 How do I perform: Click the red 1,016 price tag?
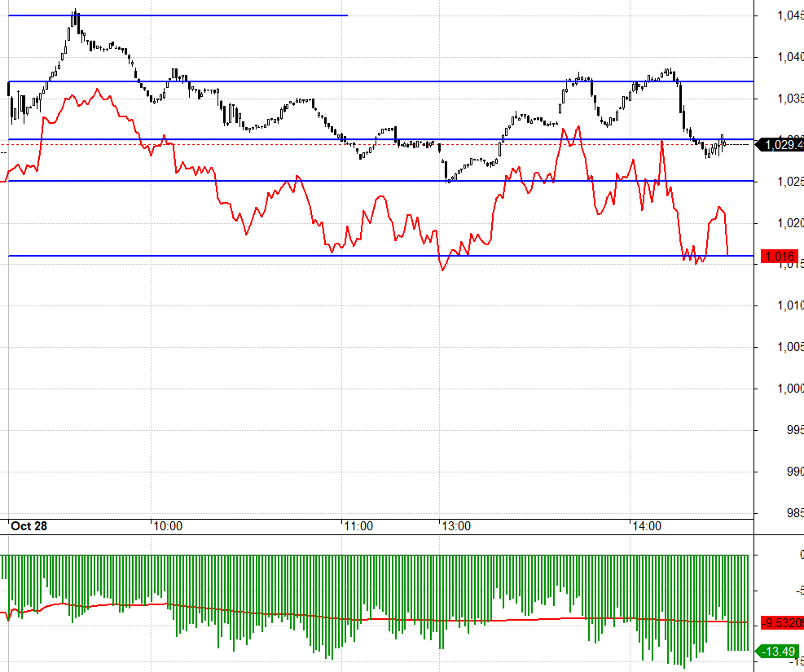pyautogui.click(x=780, y=257)
